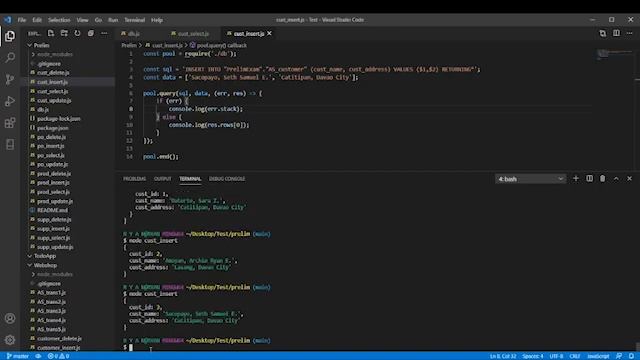Open the Search view in activity bar
This screenshot has width=640, height=360.
coord(10,58)
